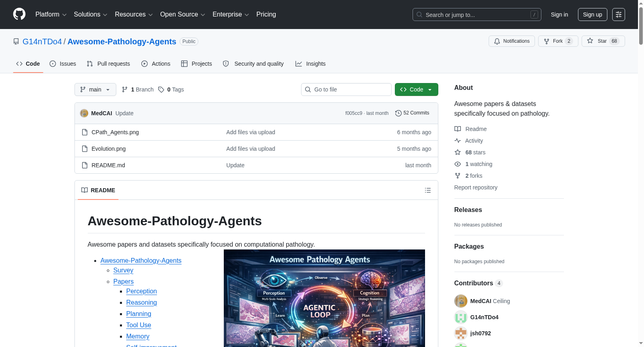Click the file icon beside Evolution.png
The image size is (644, 347).
click(85, 149)
